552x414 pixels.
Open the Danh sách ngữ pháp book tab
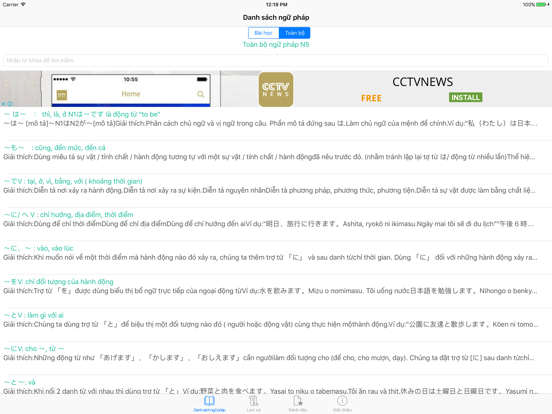209,403
